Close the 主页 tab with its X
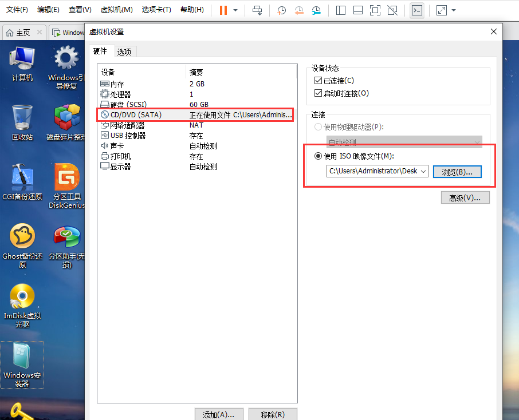 click(40, 32)
